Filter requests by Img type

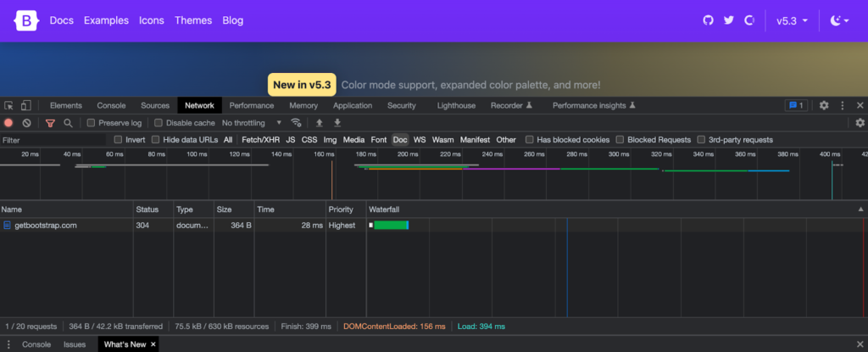pos(330,140)
